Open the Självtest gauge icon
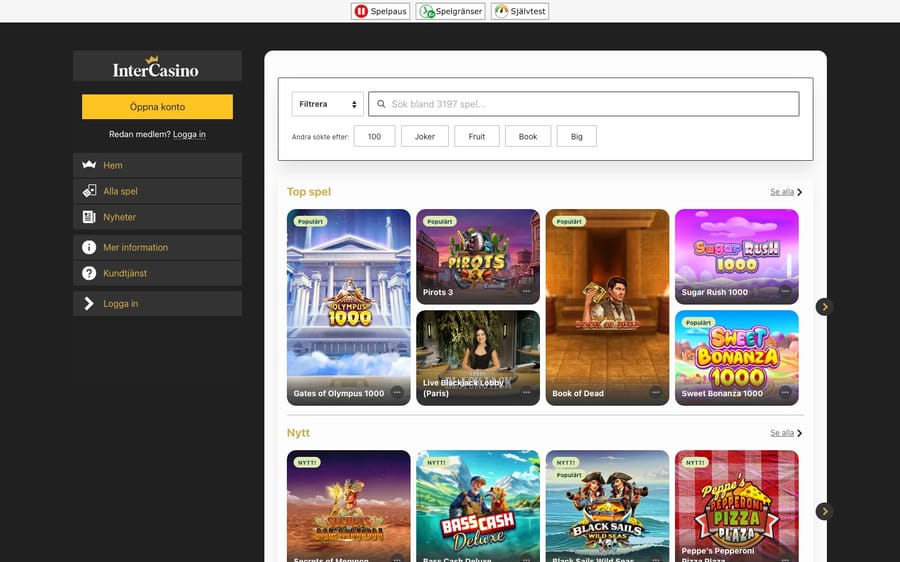The height and width of the screenshot is (562, 900). (x=501, y=11)
